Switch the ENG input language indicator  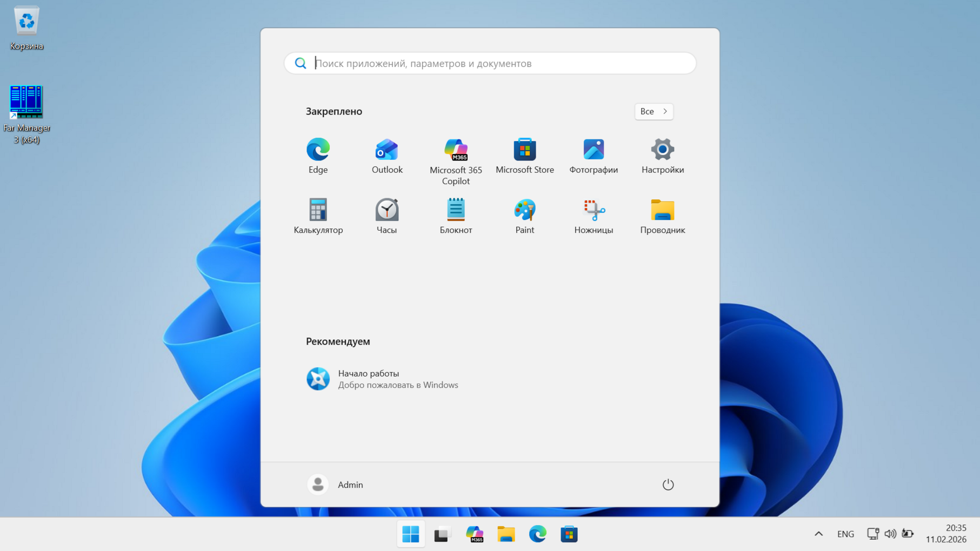coord(845,534)
